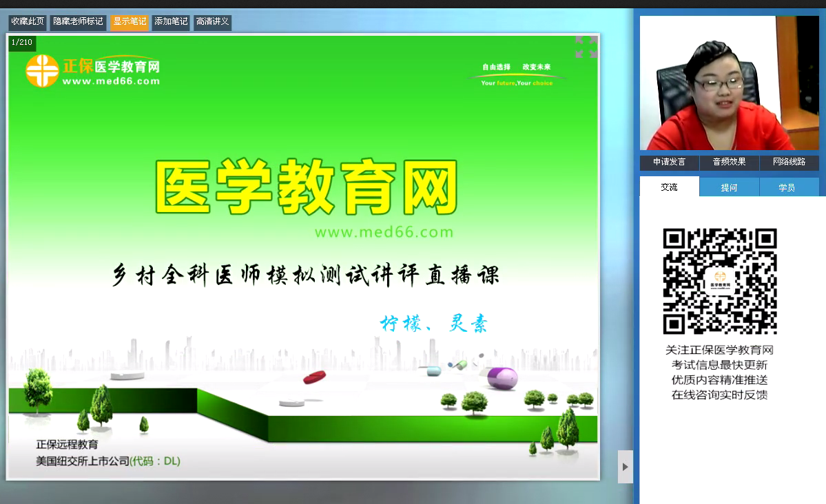826x504 pixels.
Task: Click the red pill graphic on the slide
Action: 314,377
